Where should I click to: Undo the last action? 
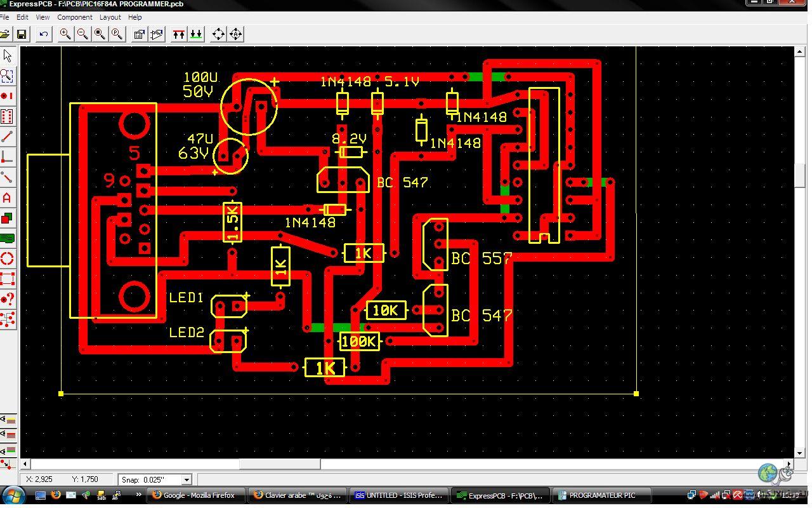pyautogui.click(x=43, y=34)
